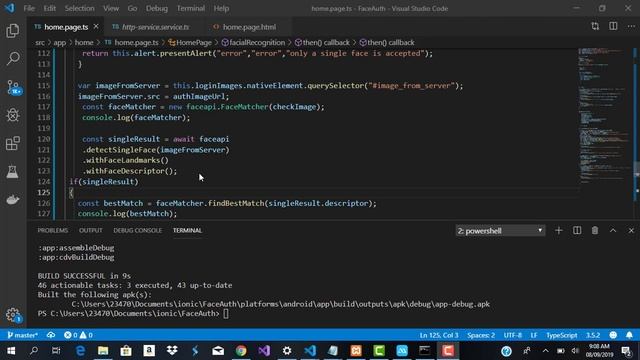The image size is (640, 360).
Task: Go to line via Ln 125, Col 3
Action: (439, 335)
